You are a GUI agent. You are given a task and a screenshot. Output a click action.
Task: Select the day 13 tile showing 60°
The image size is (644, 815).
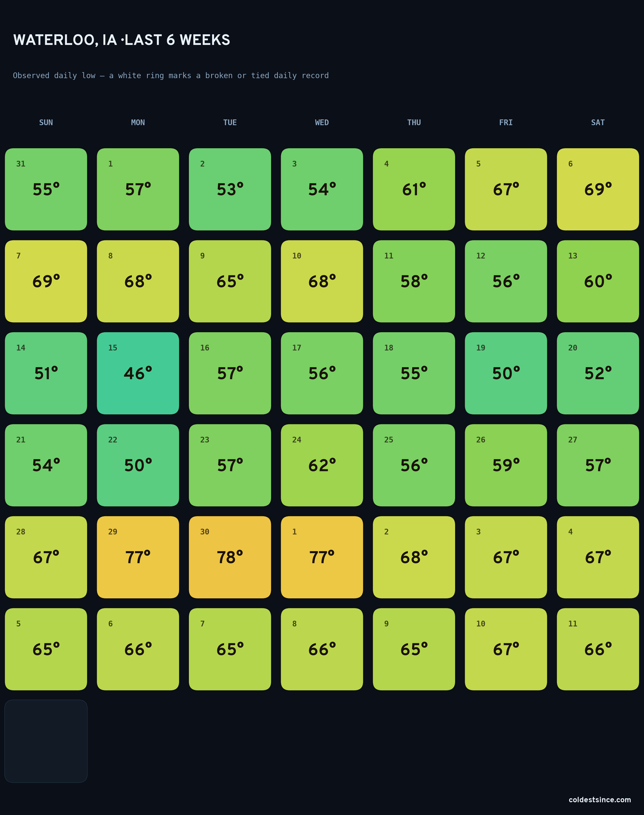click(x=598, y=281)
